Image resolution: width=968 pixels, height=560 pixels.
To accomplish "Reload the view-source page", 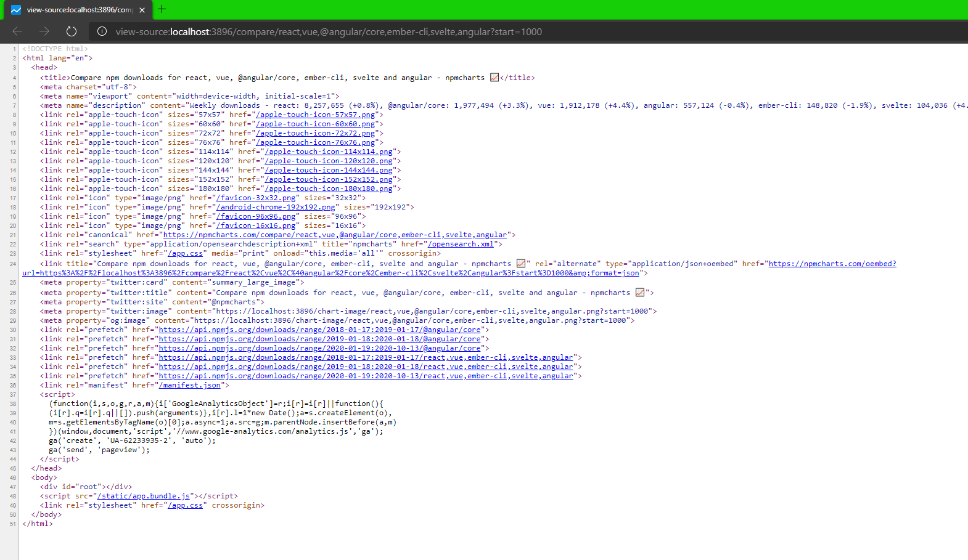I will pos(72,31).
